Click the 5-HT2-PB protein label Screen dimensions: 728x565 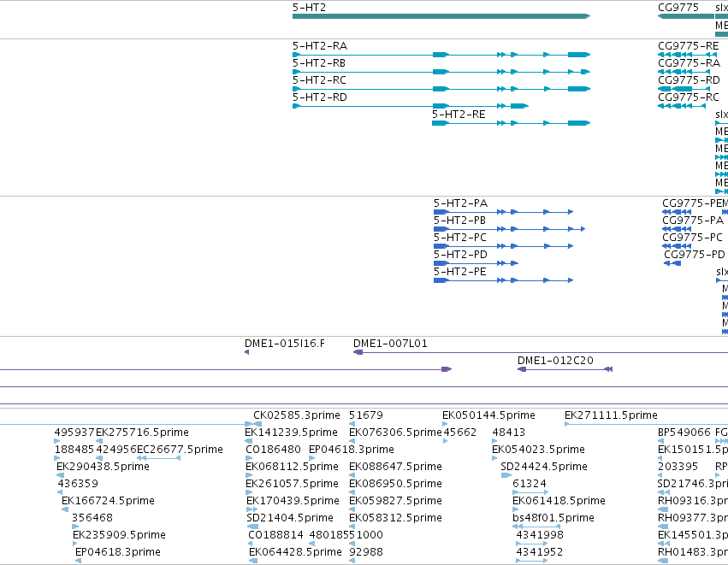coord(459,221)
